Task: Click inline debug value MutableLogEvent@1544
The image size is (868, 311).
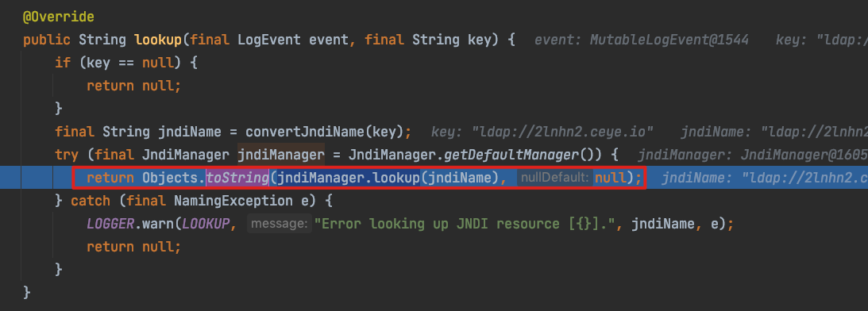Action: point(669,40)
